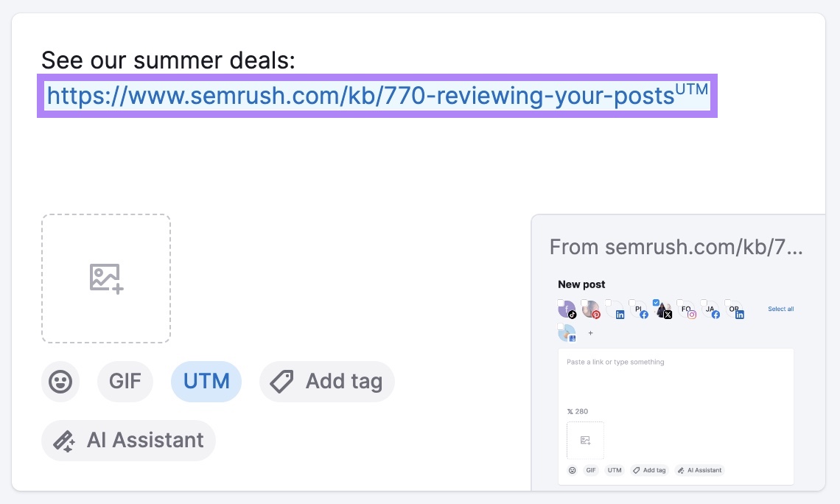
Task: Enable the Pinterest profile checkbox
Action: 584,302
